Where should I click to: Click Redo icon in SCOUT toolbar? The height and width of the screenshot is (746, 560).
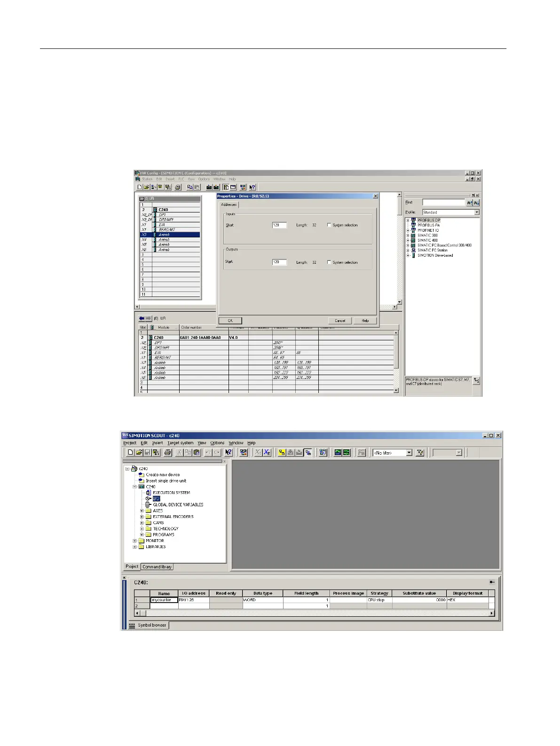click(217, 452)
